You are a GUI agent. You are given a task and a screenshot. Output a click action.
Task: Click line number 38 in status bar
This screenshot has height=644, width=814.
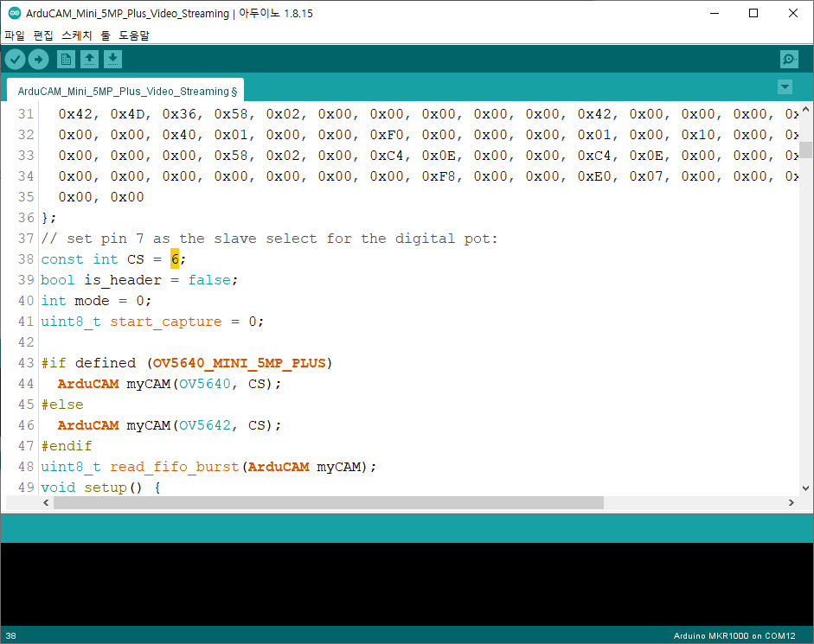(x=11, y=635)
